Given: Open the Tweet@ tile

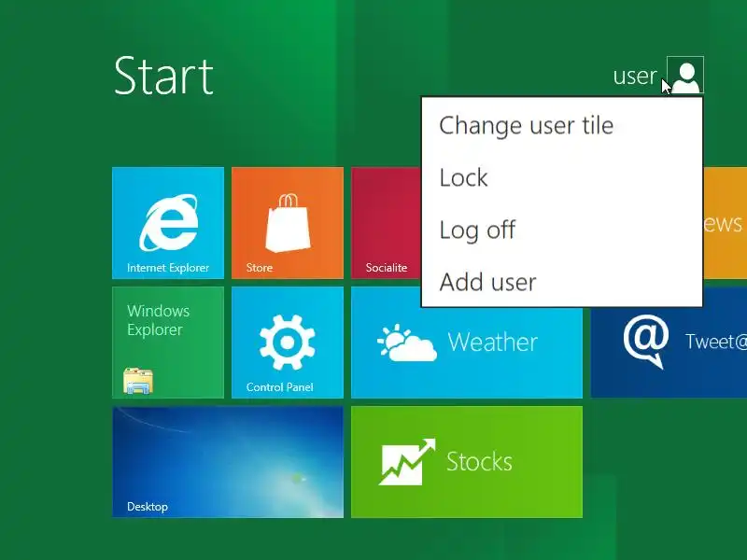Looking at the screenshot, I should [x=669, y=353].
